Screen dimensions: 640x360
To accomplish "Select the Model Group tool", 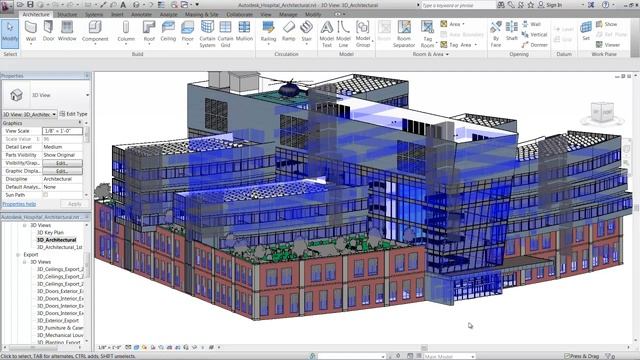I will (362, 34).
